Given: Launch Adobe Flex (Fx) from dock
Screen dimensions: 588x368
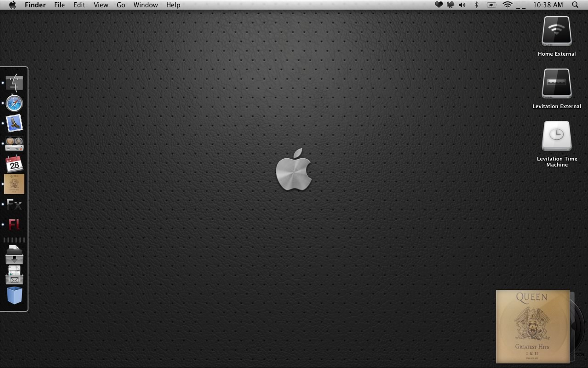Looking at the screenshot, I should (x=14, y=204).
